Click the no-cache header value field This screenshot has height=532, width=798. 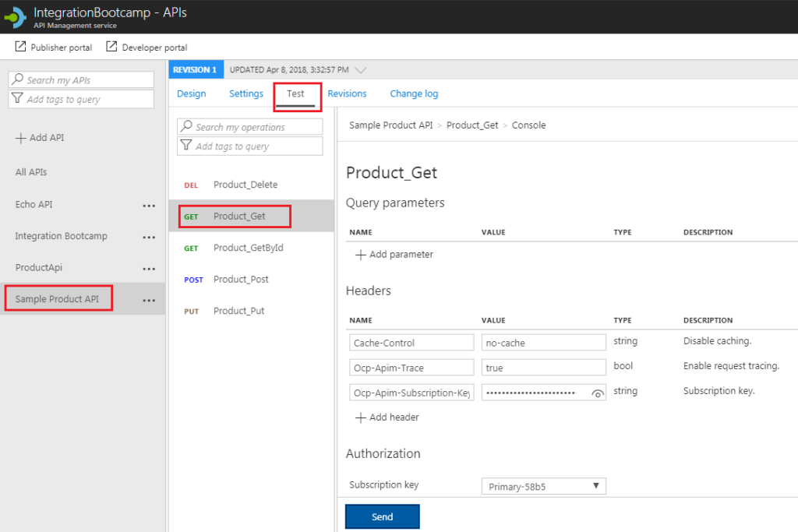pos(543,343)
